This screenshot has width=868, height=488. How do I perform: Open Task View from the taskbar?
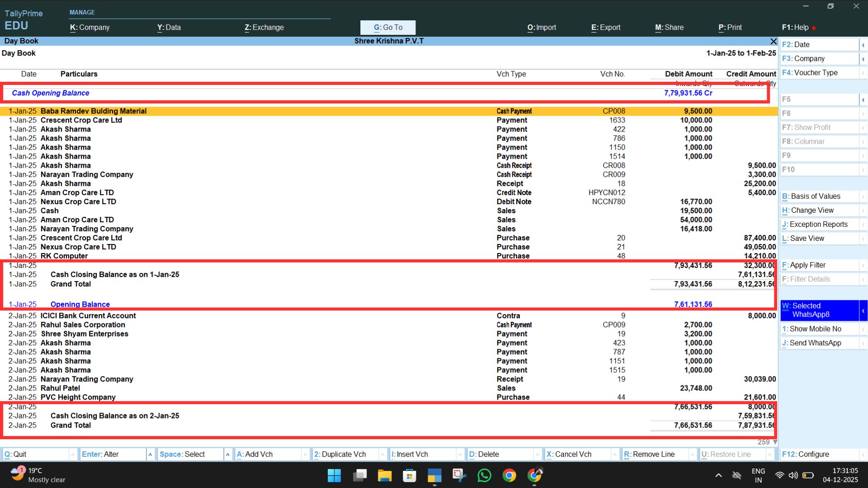click(359, 475)
